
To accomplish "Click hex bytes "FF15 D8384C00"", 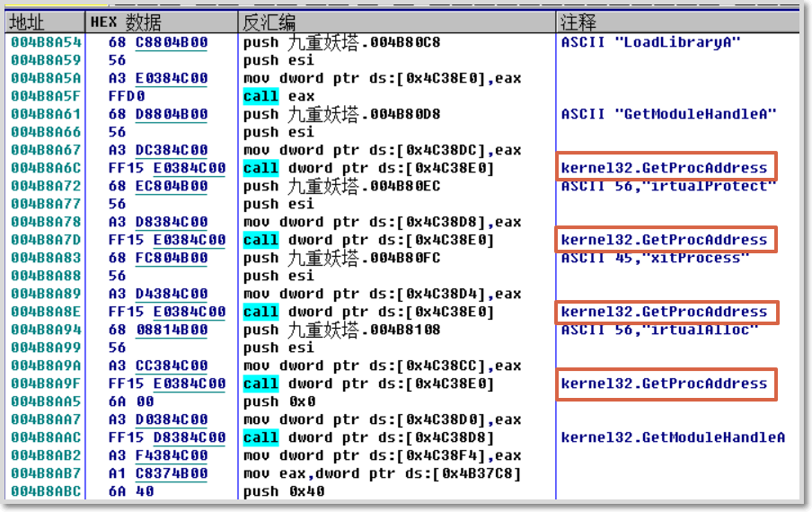I will pos(167,438).
